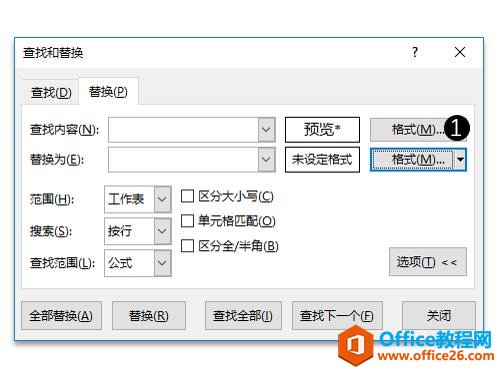Open arrow menu beside replace 格式(M) button
Screen dimensions: 501x373
pyautogui.click(x=460, y=160)
